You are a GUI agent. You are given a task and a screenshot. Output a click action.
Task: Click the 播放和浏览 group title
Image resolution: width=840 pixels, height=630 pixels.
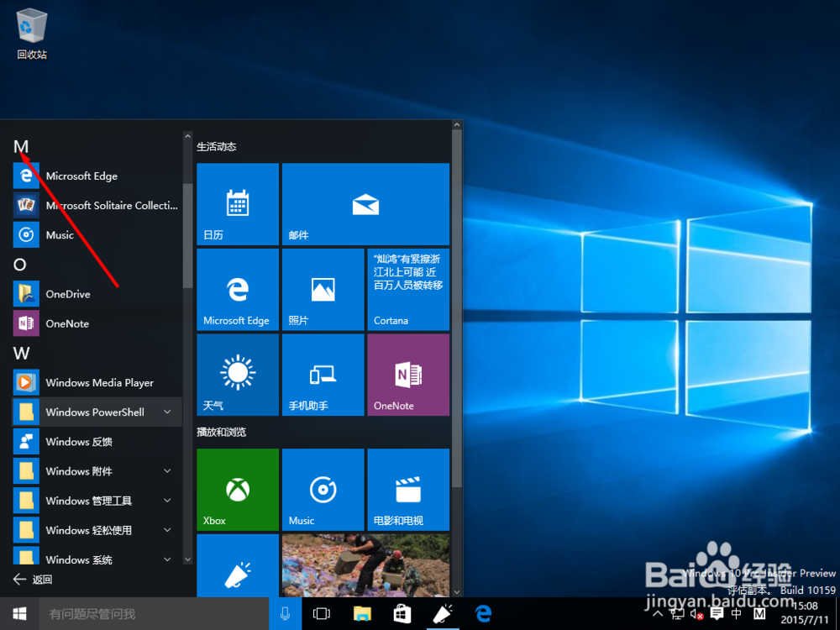tap(221, 433)
